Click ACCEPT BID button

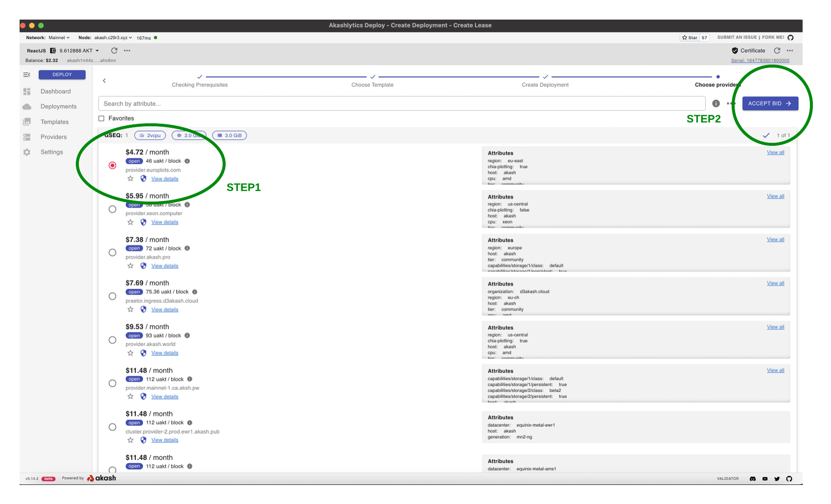(770, 104)
